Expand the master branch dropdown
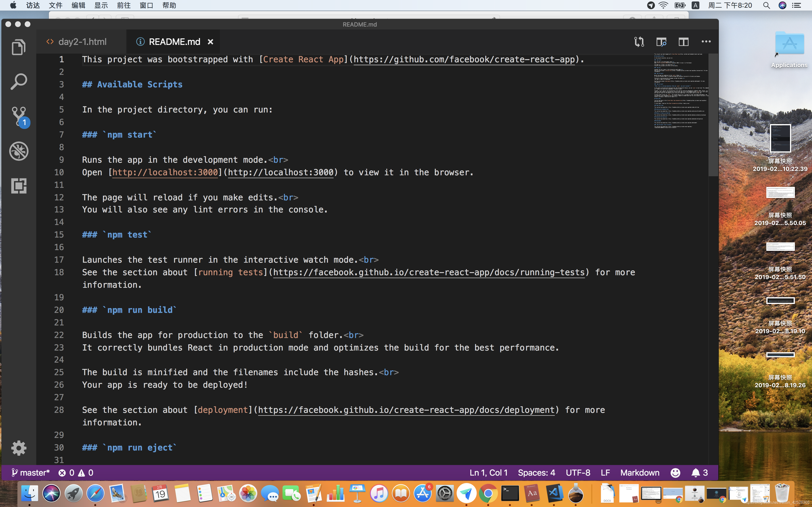The height and width of the screenshot is (507, 812). pos(30,472)
